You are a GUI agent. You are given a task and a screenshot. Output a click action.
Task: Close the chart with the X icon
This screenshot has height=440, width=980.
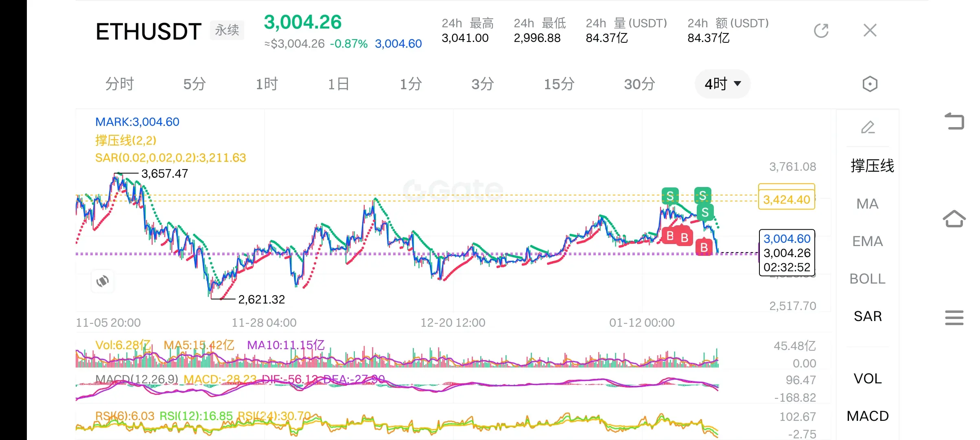click(x=870, y=30)
